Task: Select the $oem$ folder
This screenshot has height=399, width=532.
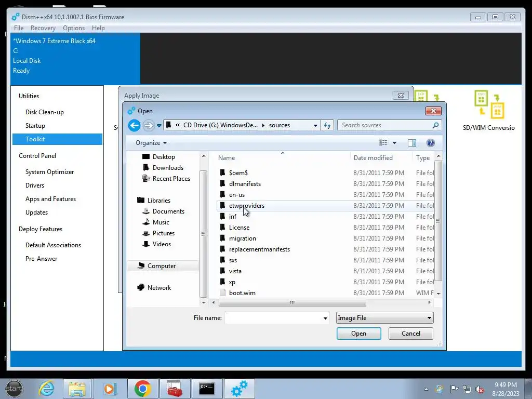Action: coord(238,172)
